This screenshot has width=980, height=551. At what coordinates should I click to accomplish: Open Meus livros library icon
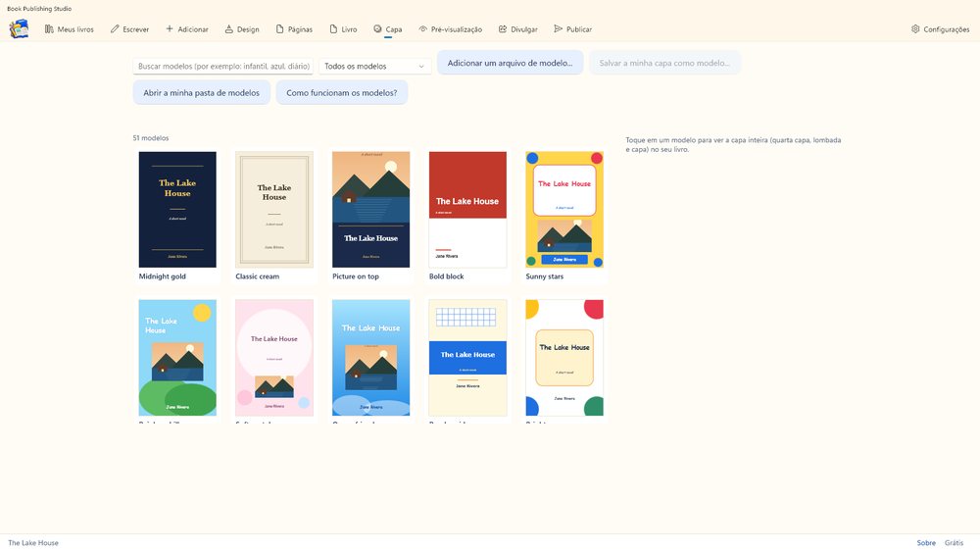coord(49,28)
